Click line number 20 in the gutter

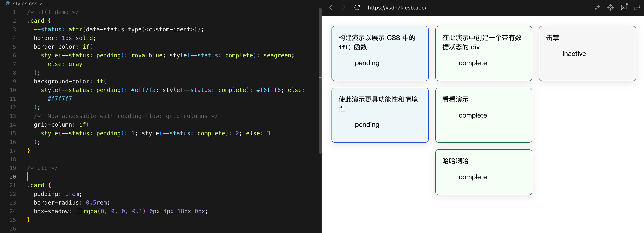click(13, 177)
